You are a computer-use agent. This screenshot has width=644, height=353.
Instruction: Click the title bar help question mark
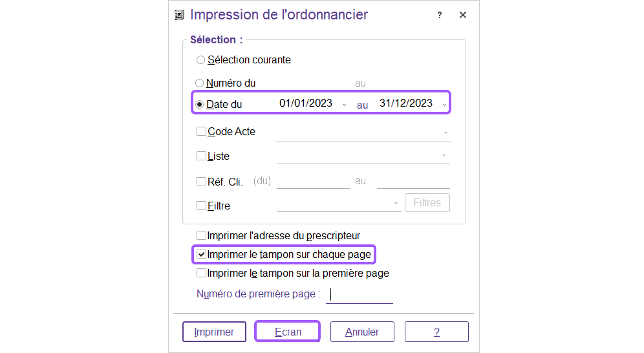(x=440, y=15)
